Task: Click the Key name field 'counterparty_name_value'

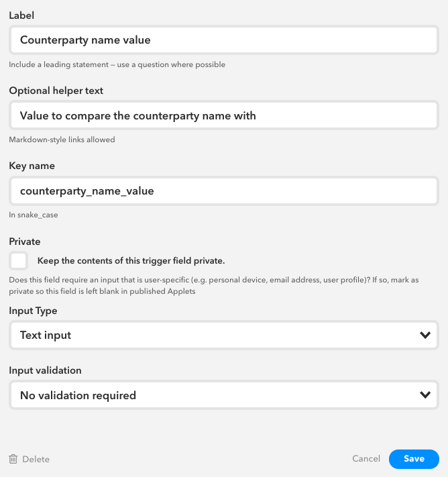Action: 224,191
